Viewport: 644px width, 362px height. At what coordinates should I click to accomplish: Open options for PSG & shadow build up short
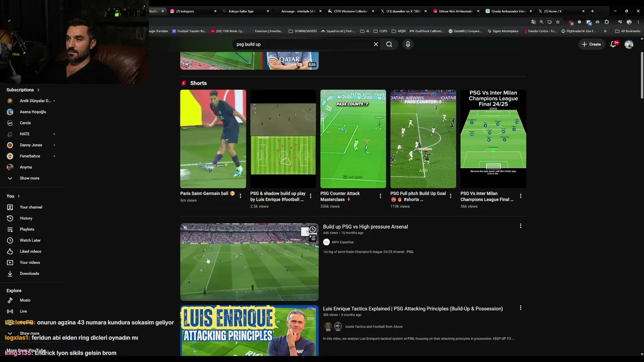coord(310,196)
